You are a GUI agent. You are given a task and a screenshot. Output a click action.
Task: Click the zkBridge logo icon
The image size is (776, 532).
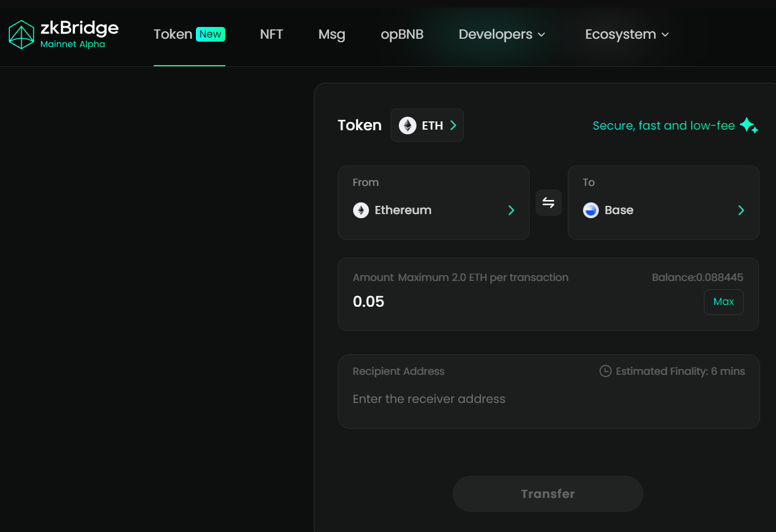[22, 34]
